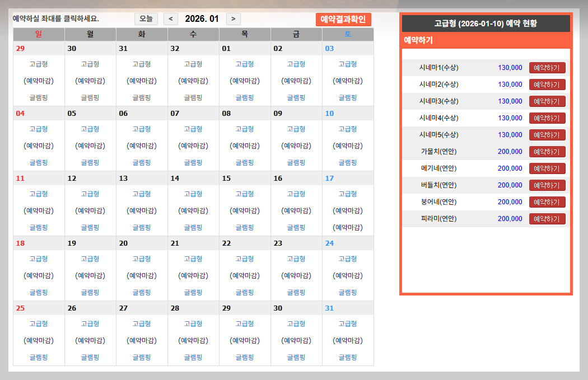588x380 pixels.
Task: Click the 피라미(연안) seat name
Action: pos(438,218)
